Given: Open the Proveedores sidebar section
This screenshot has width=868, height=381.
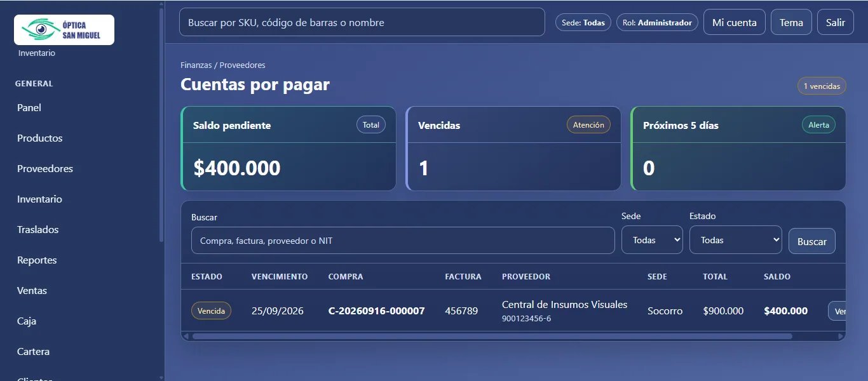Looking at the screenshot, I should pos(45,169).
